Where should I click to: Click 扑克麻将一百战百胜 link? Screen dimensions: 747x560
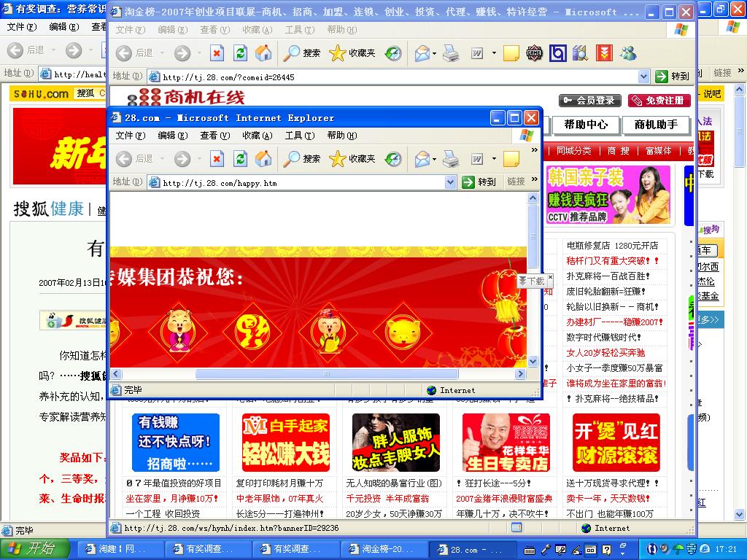(x=608, y=276)
